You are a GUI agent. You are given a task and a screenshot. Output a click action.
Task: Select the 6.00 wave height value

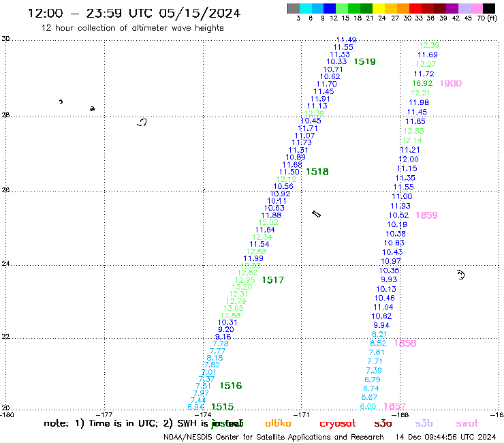point(368,406)
